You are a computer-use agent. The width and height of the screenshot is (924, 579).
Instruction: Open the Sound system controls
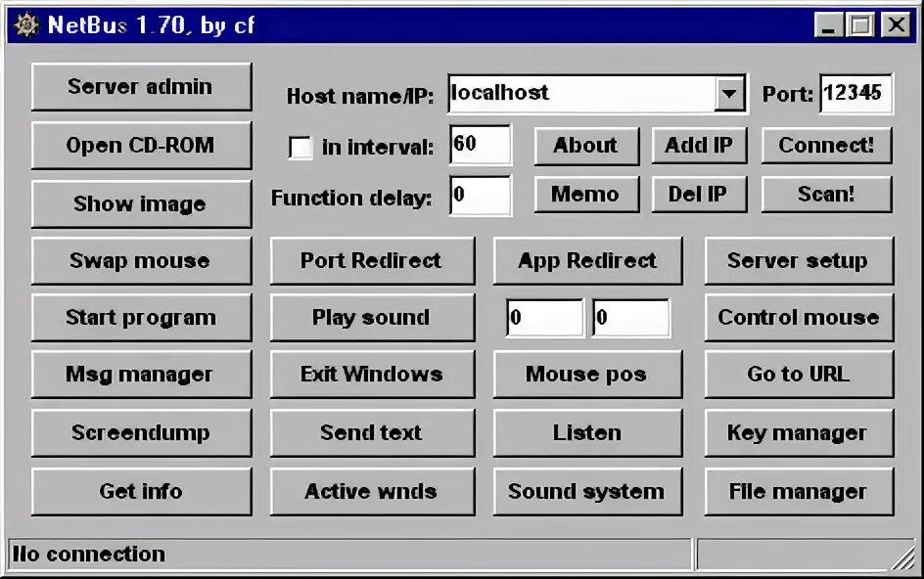pos(587,491)
